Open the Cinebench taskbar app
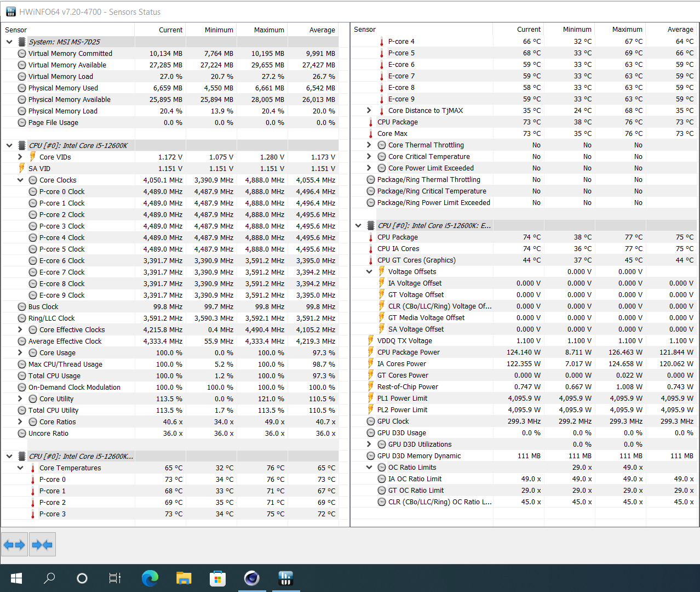 pos(251,578)
